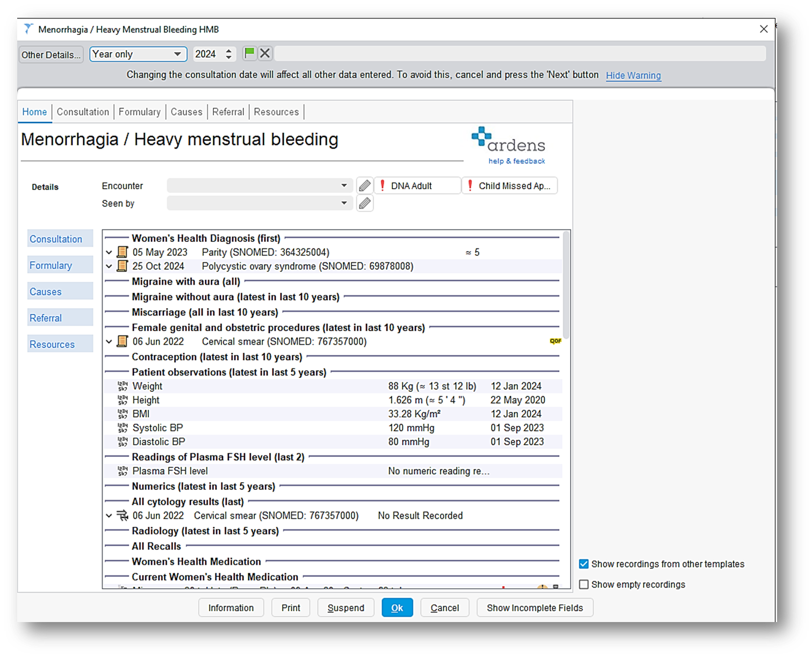This screenshot has width=812, height=657.
Task: Click cytology result icon on Cervical smear row
Action: click(x=123, y=516)
